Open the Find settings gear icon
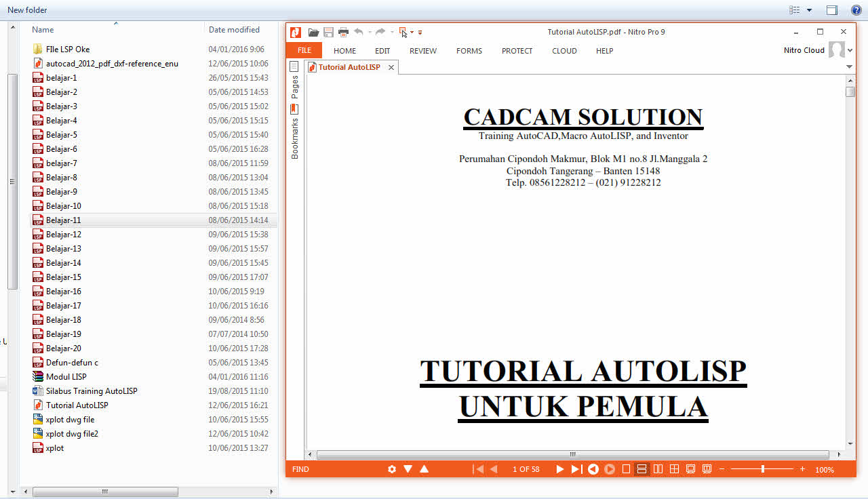The width and height of the screenshot is (868, 499). click(391, 469)
